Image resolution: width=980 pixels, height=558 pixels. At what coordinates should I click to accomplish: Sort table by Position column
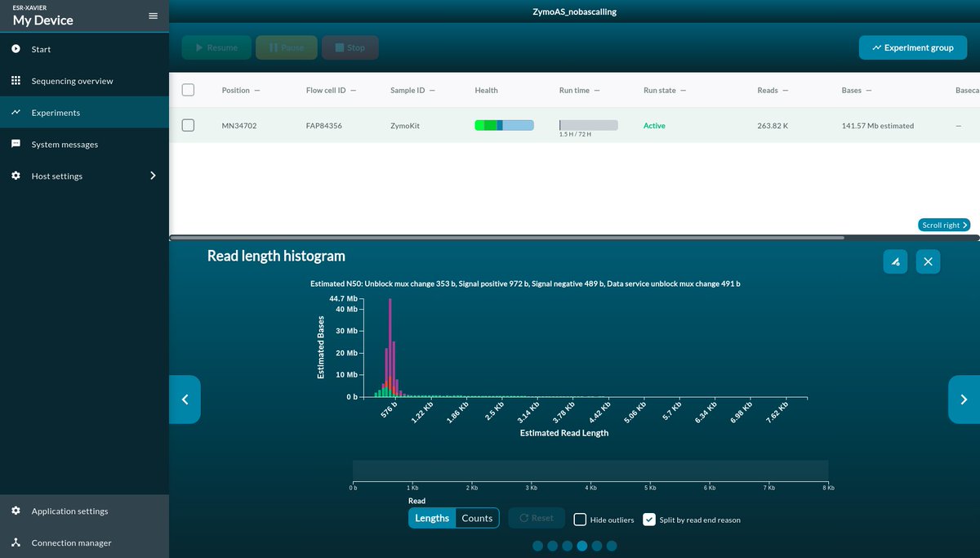click(241, 90)
